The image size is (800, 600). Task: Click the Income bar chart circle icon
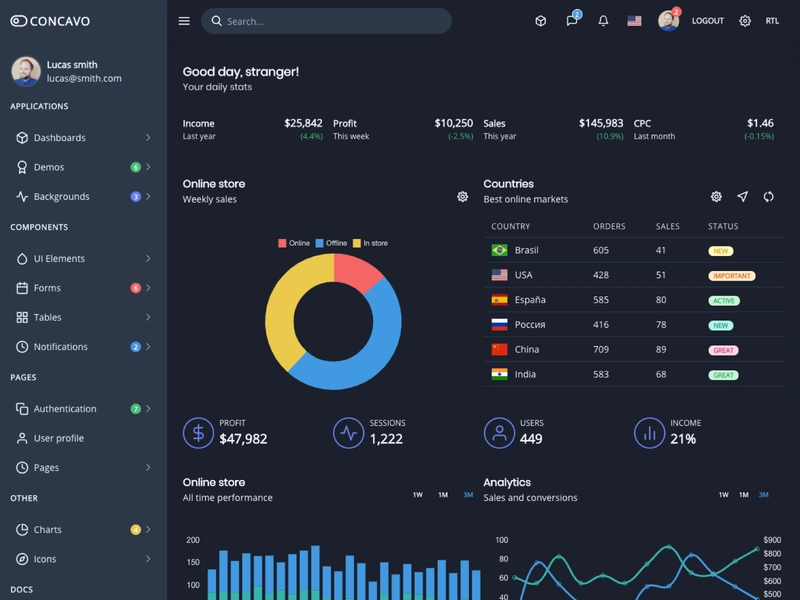point(649,433)
